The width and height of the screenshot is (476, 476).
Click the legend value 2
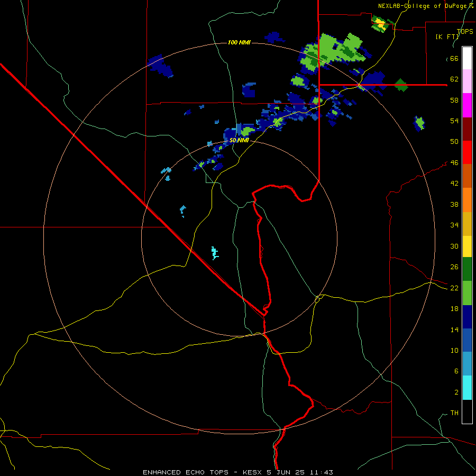[456, 392]
